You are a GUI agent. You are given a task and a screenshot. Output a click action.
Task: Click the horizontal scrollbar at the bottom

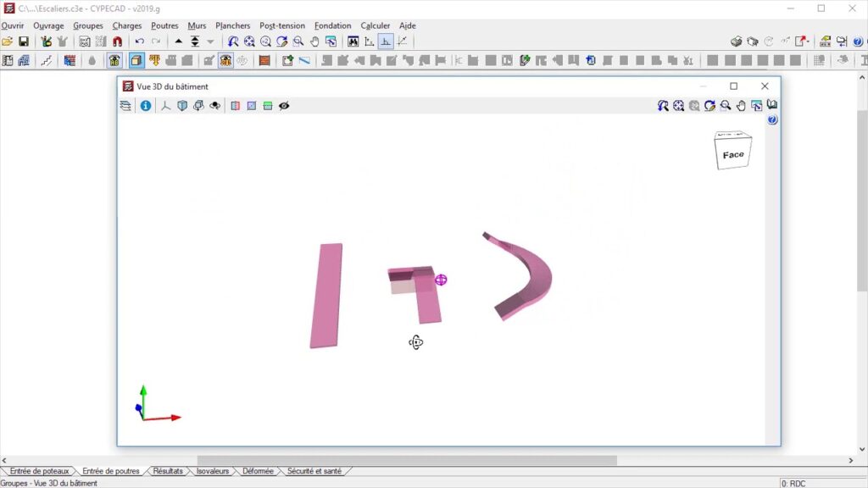point(407,460)
